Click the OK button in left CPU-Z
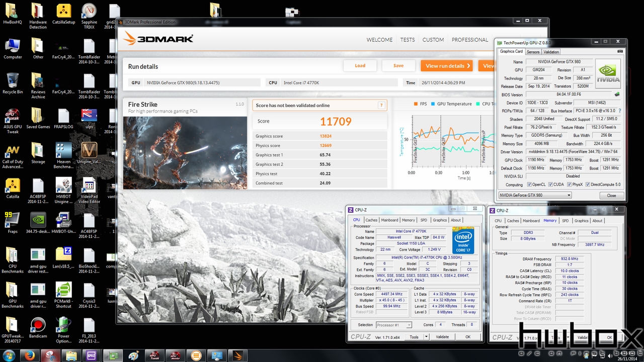Viewport: 644px width, 362px height. click(468, 337)
